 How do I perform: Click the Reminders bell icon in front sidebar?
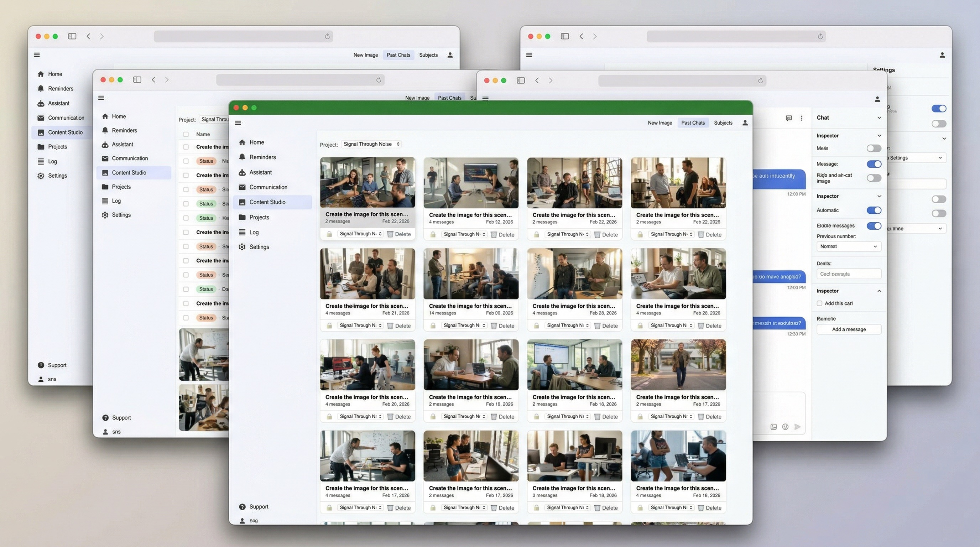tap(242, 157)
